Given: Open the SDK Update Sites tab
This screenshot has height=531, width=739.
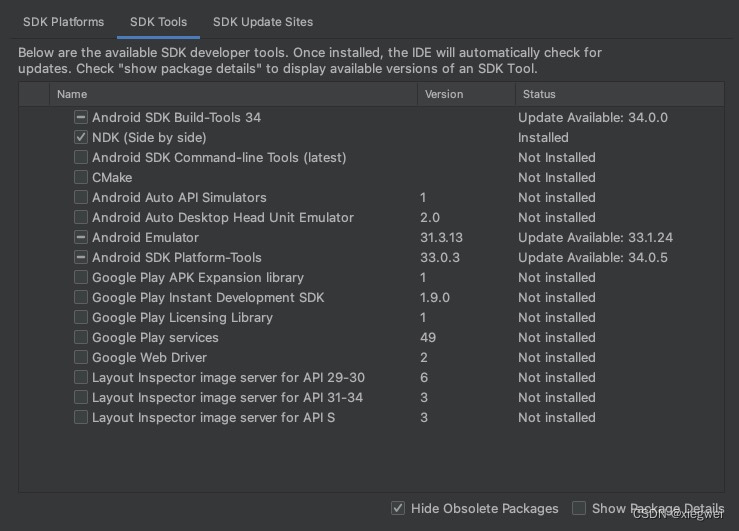Looking at the screenshot, I should 263,22.
